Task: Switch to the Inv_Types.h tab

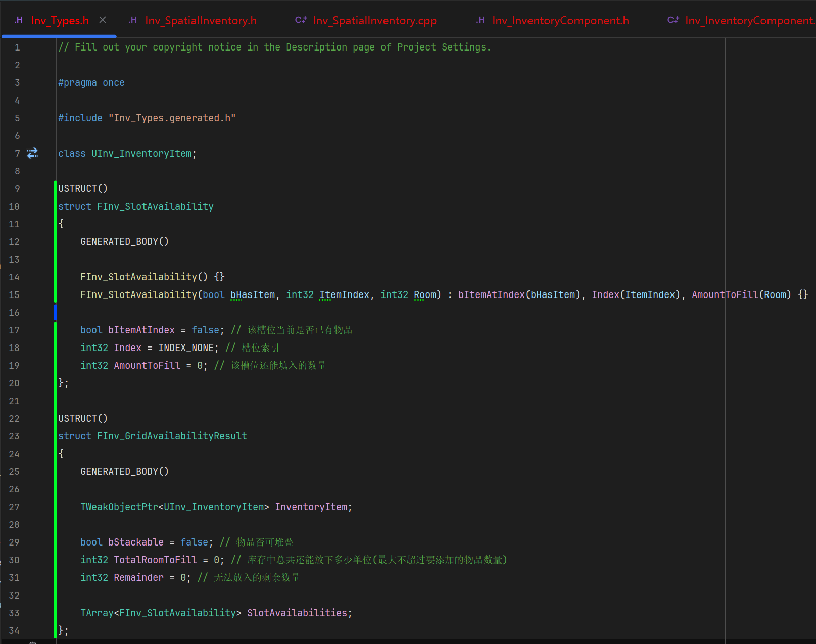Action: click(x=60, y=20)
